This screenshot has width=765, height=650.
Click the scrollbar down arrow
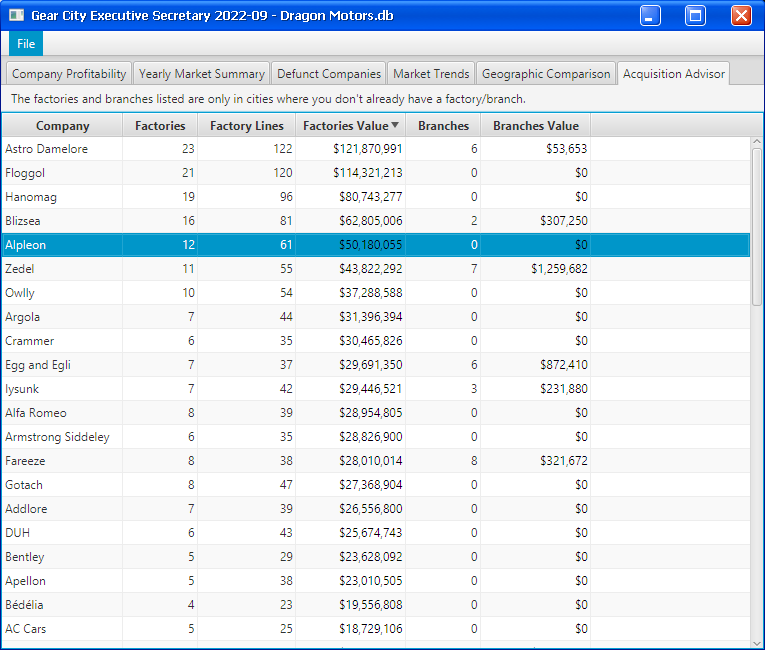[x=757, y=644]
